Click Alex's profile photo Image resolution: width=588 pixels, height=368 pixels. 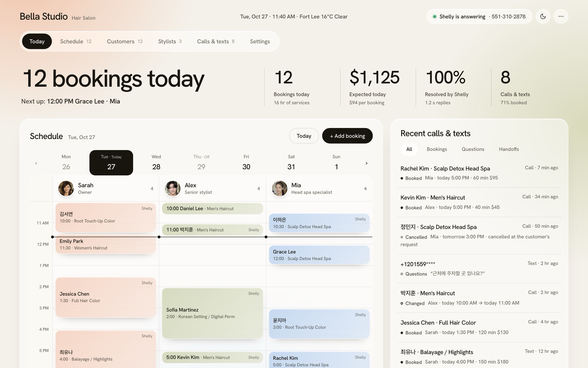(x=173, y=188)
